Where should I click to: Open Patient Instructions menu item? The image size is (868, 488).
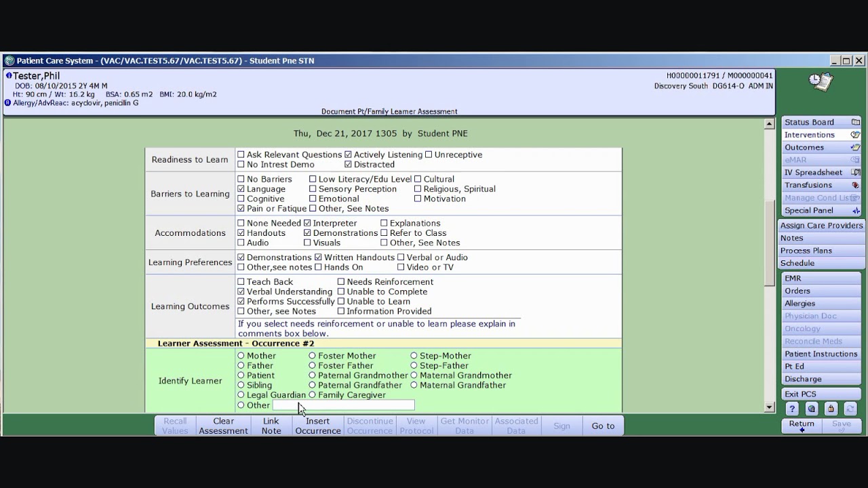821,354
